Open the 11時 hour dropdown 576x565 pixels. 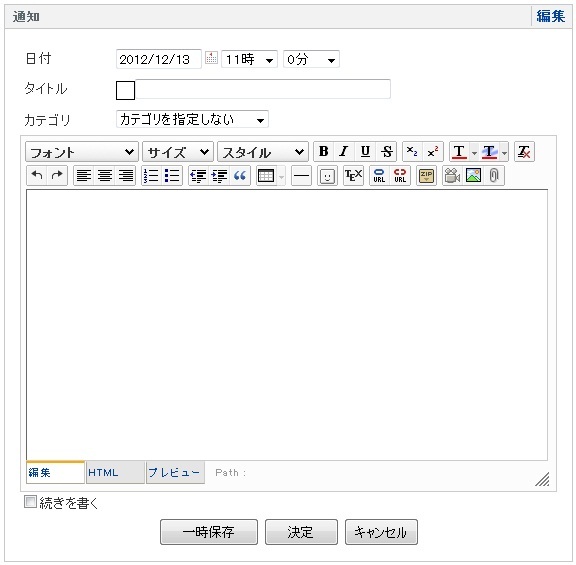pyautogui.click(x=249, y=59)
